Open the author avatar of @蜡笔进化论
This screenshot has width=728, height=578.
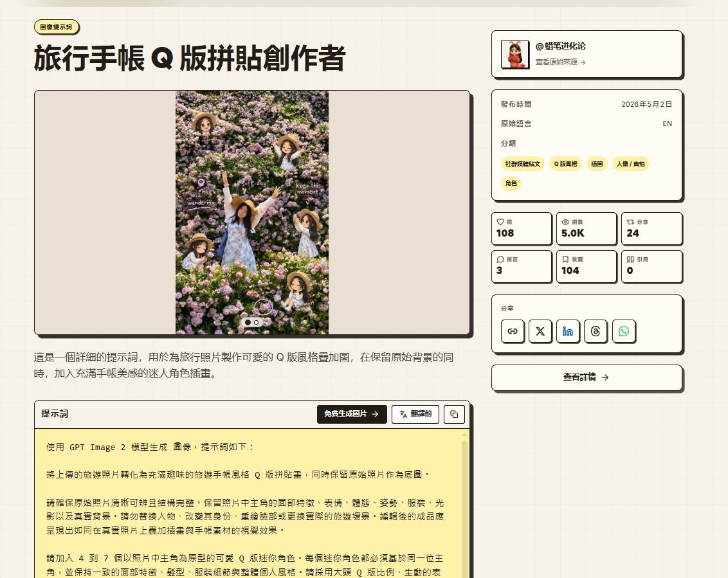click(x=515, y=54)
